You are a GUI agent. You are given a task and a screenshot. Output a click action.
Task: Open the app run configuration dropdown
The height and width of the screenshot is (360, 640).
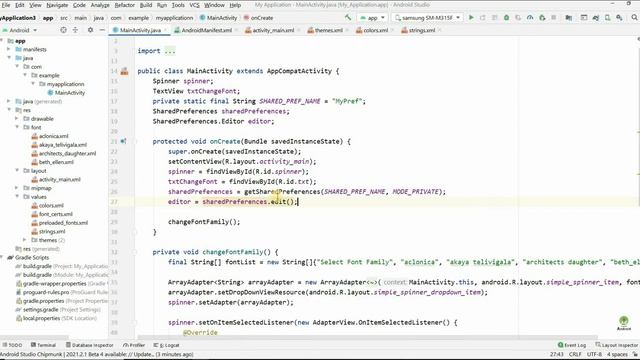[372, 18]
